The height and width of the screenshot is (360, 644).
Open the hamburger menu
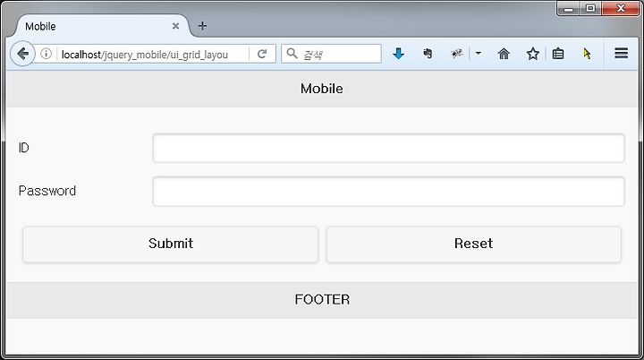pyautogui.click(x=621, y=53)
